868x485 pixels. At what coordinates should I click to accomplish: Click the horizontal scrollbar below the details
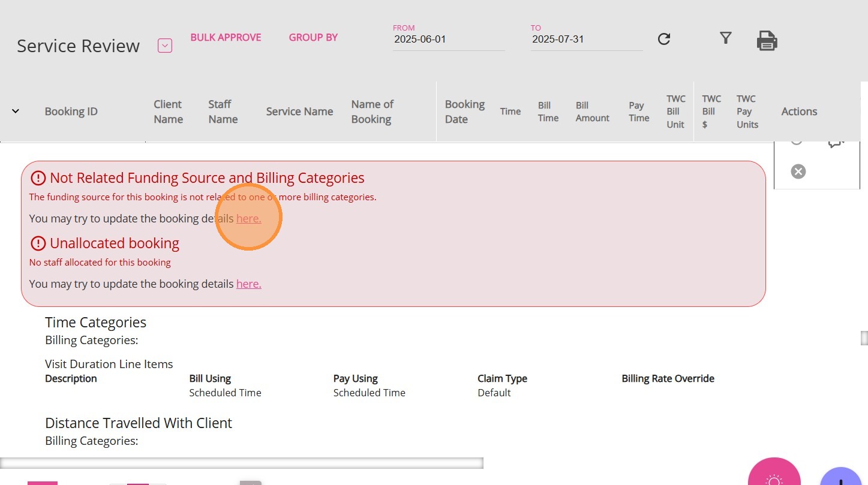point(241,463)
